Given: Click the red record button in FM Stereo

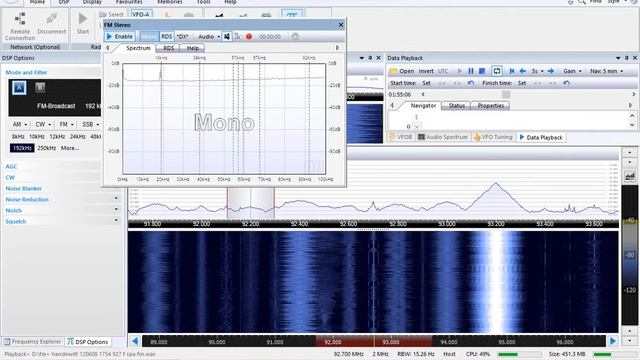Looking at the screenshot, I should coord(249,37).
